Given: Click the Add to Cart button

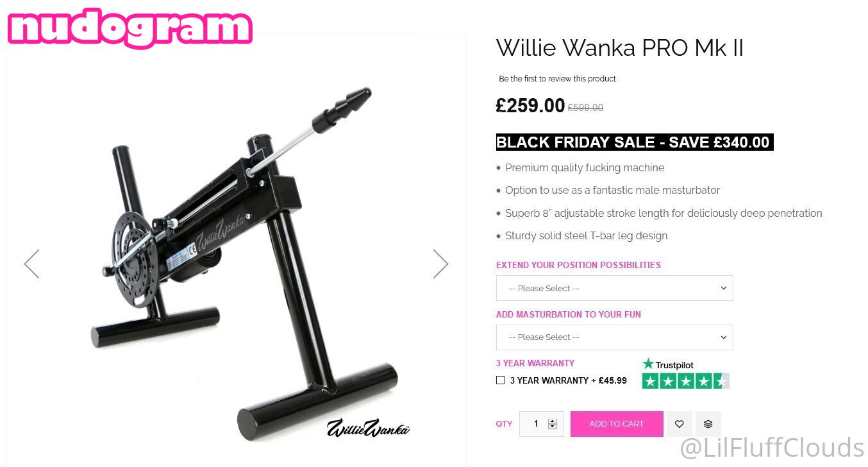Looking at the screenshot, I should point(617,424).
